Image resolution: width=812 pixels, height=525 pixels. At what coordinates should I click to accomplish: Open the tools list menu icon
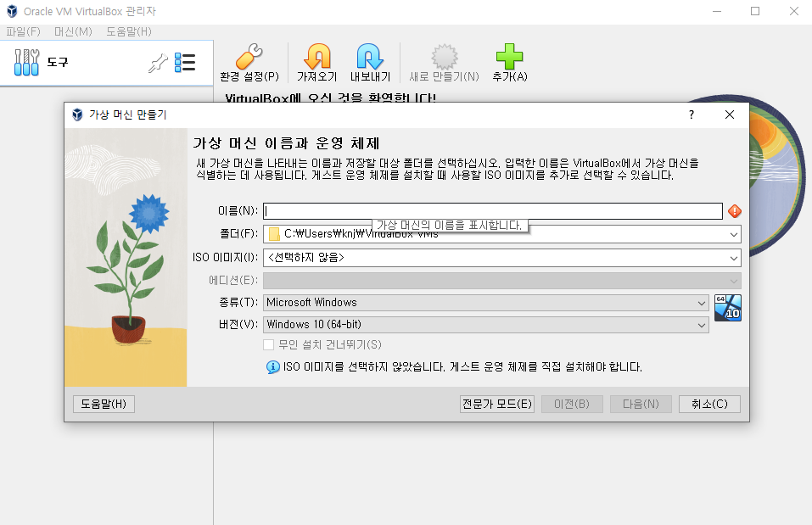[x=185, y=63]
